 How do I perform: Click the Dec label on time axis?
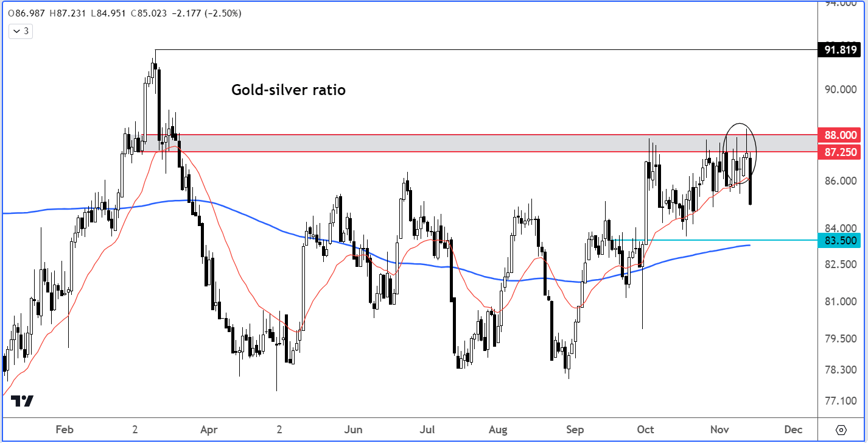click(794, 430)
